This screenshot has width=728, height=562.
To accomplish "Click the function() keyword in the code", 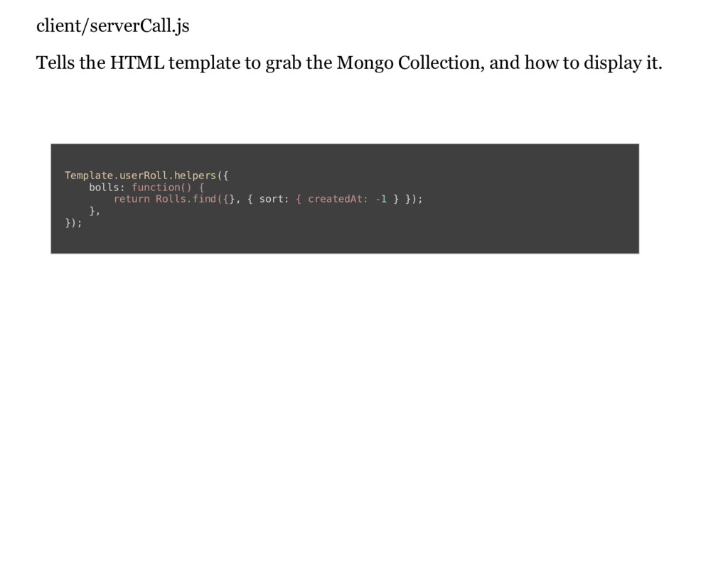I will (x=161, y=187).
